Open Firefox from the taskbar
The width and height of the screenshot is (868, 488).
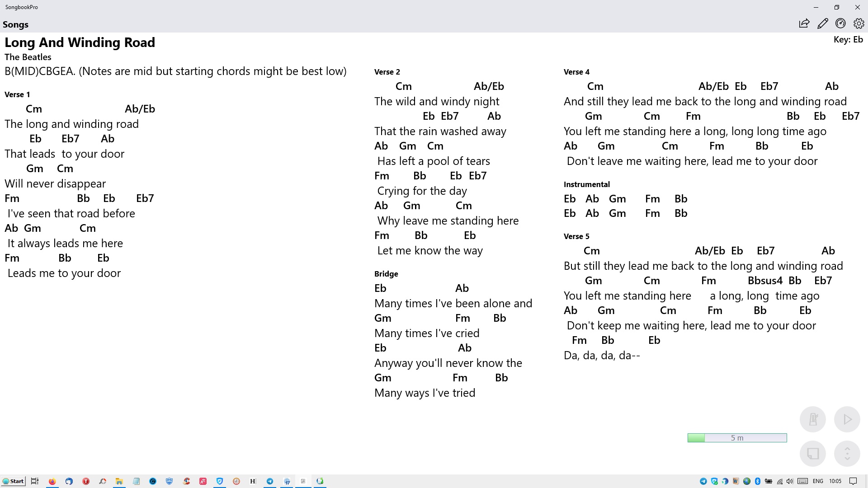point(52,481)
